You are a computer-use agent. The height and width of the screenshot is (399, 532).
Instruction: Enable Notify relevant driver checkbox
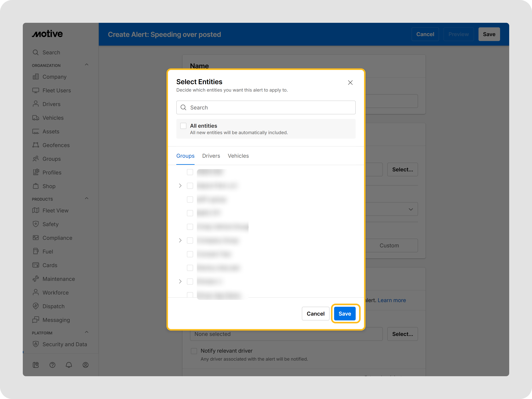194,351
